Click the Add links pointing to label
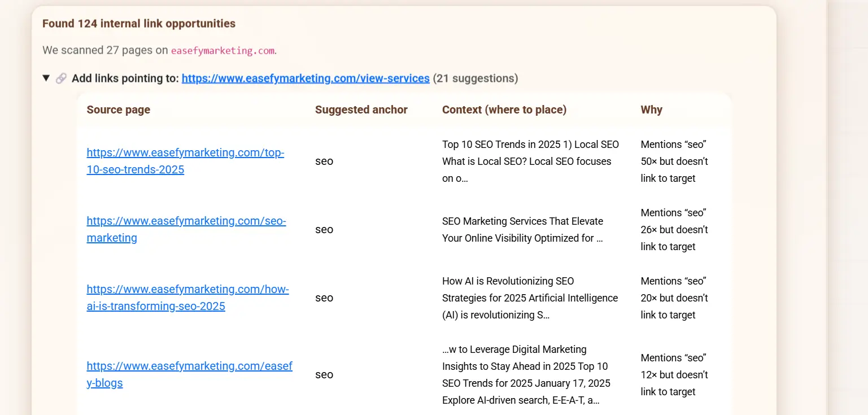The height and width of the screenshot is (415, 868). [125, 78]
